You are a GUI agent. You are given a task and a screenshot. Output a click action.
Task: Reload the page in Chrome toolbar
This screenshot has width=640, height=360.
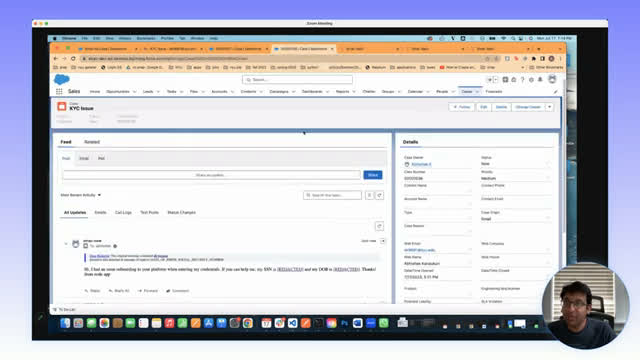(x=73, y=59)
